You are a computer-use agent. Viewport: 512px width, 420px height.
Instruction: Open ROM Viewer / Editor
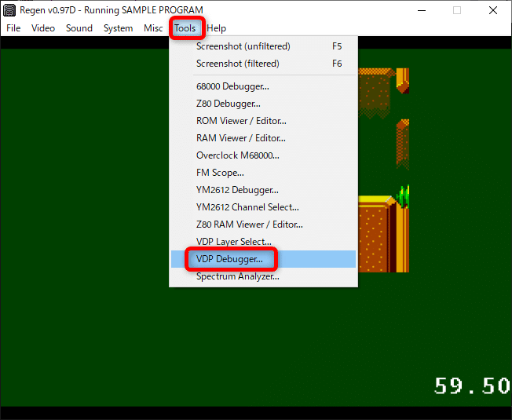point(263,121)
